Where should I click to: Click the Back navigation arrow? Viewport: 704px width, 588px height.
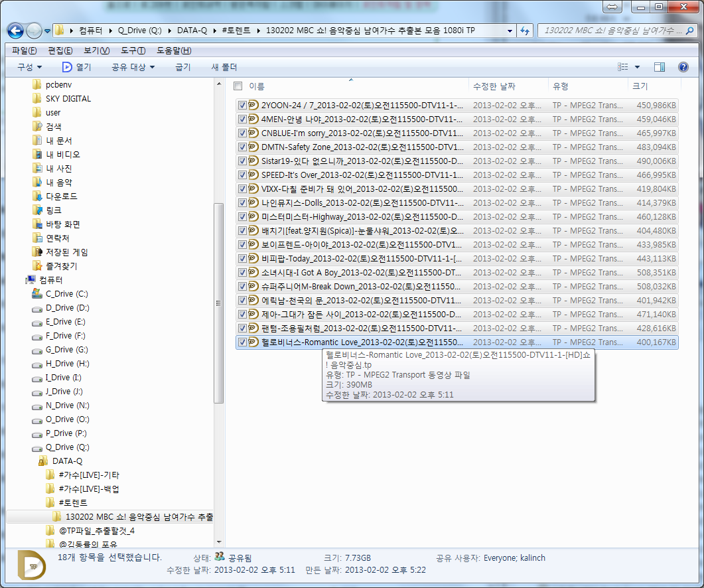tap(15, 30)
